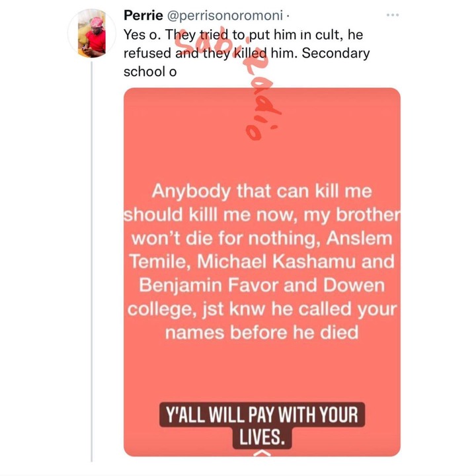Screen dimensions: 476x476
Task: Click the dot separator after the handle
Action: tap(287, 16)
